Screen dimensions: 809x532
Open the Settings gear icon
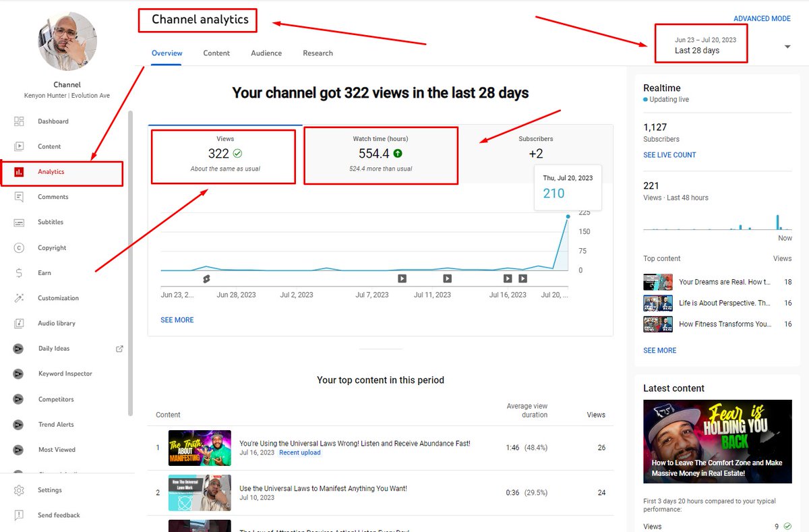(19, 490)
